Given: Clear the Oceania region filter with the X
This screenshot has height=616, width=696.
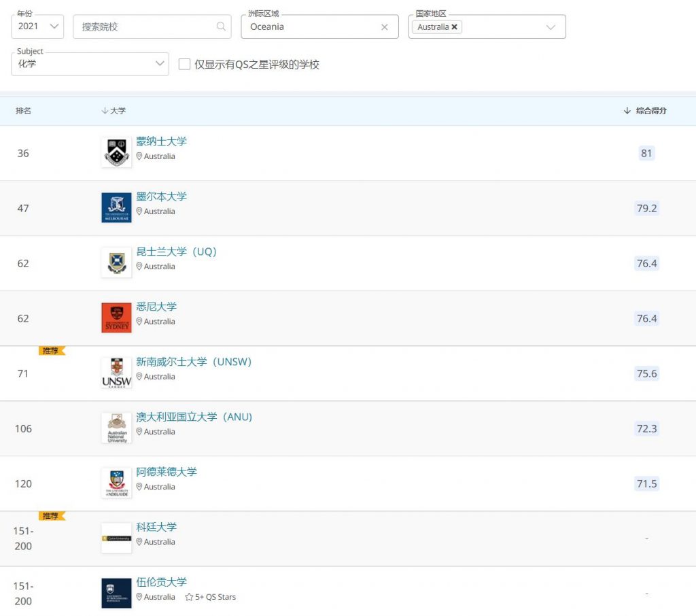Looking at the screenshot, I should click(385, 27).
